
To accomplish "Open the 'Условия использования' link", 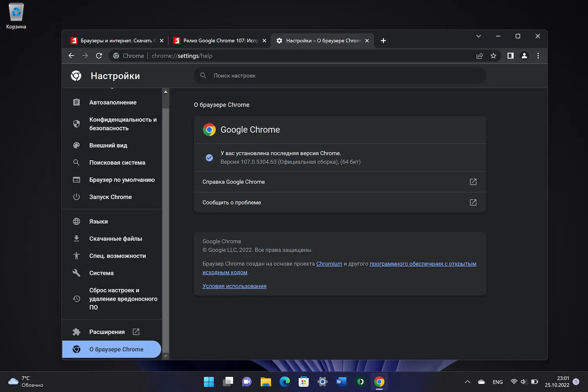I will click(x=234, y=286).
